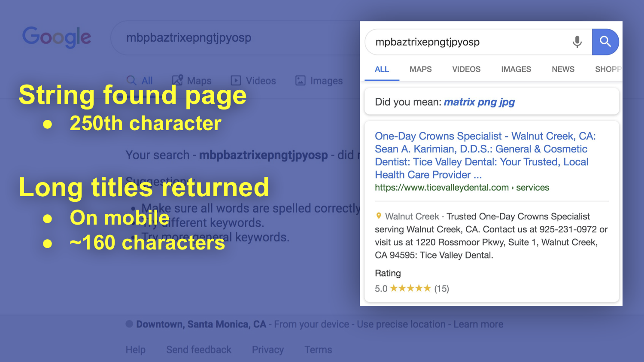Click the Images tab picture icon
The image size is (644, 362).
point(301,80)
